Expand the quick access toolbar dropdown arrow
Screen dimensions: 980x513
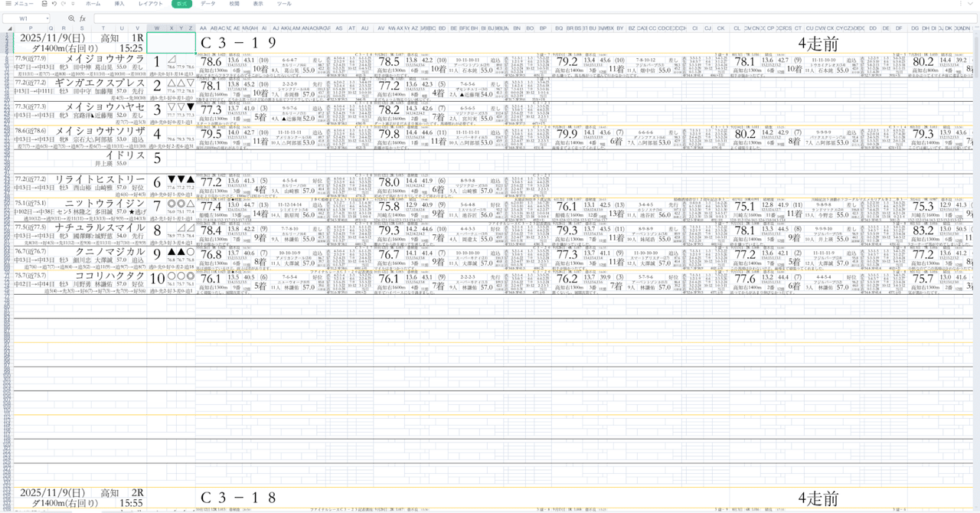point(73,4)
